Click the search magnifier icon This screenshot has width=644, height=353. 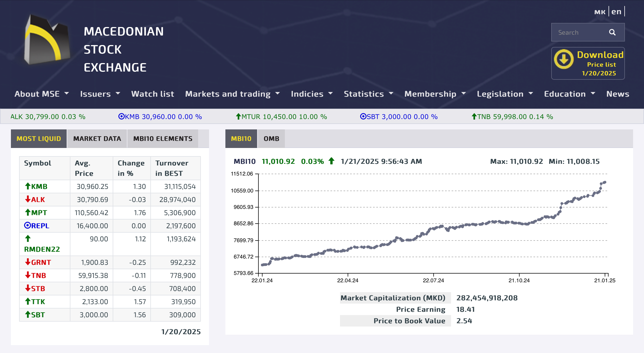click(612, 32)
